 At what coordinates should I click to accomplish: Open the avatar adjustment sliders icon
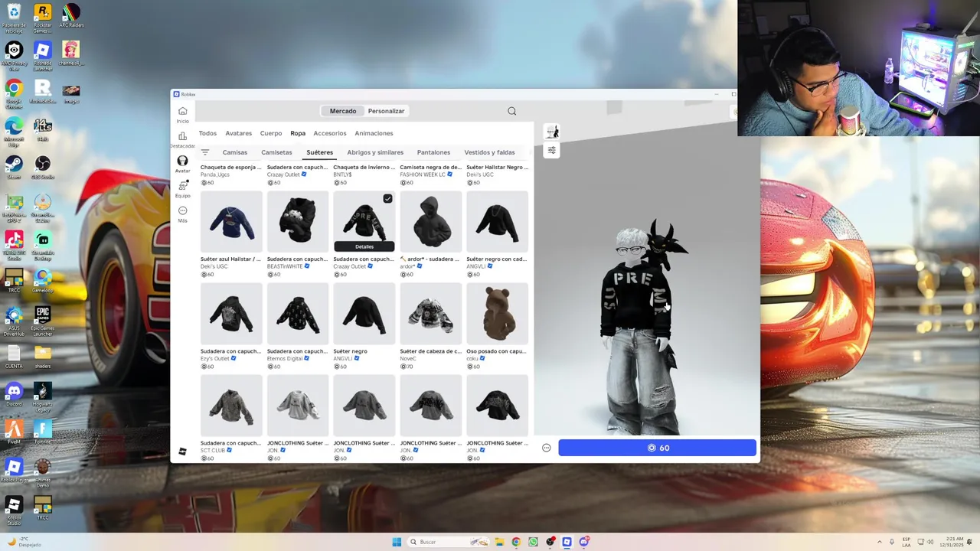point(551,150)
